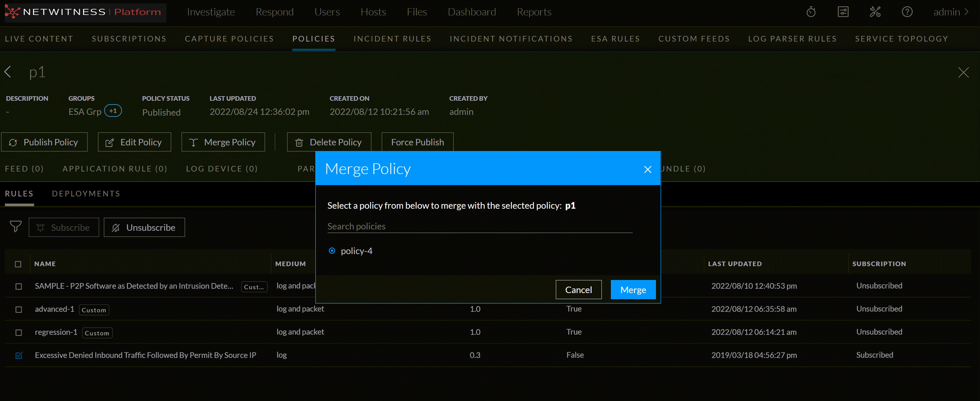
Task: Click the Merge button in dialog
Action: 633,290
